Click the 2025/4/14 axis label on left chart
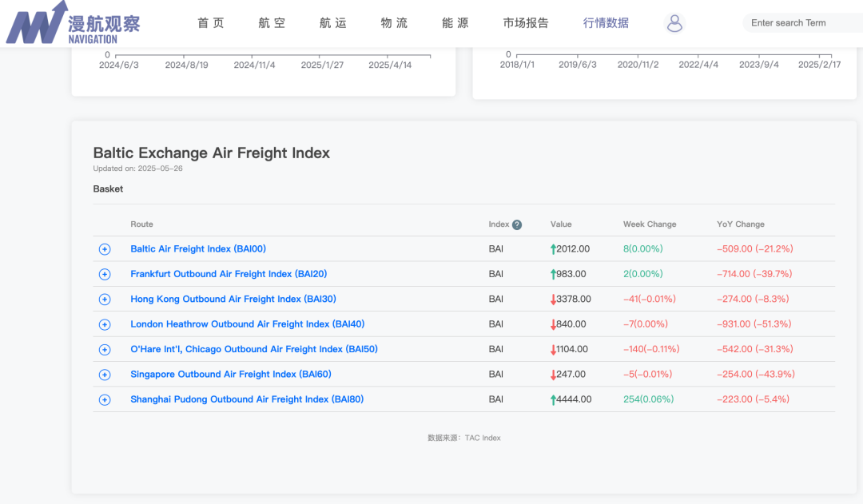863x504 pixels. (x=390, y=65)
